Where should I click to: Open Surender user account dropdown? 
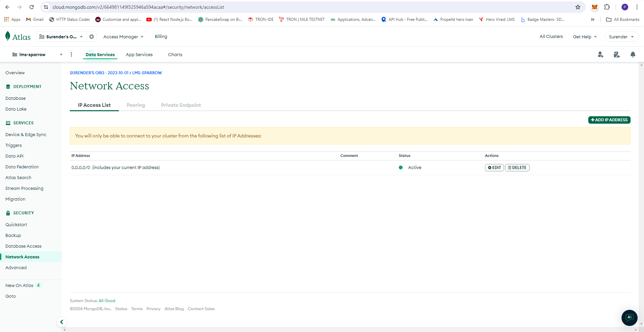click(621, 37)
